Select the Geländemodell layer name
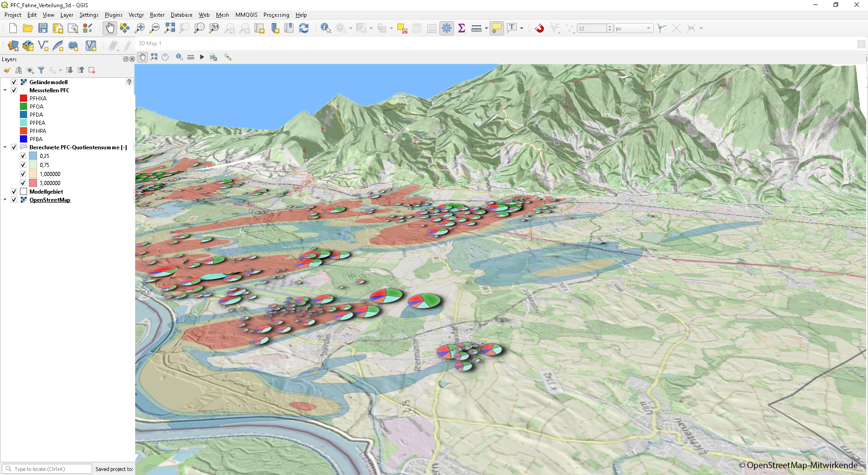868x475 pixels. (x=48, y=82)
